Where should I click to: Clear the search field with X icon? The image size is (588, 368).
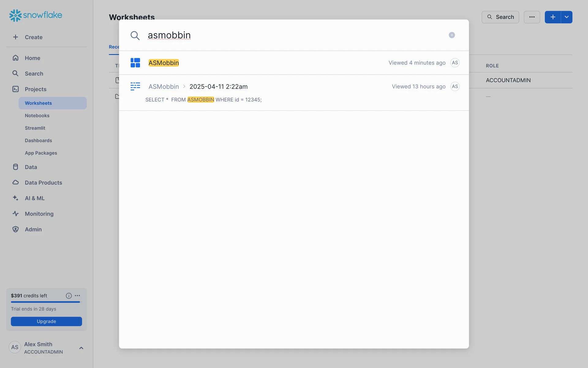tap(452, 35)
